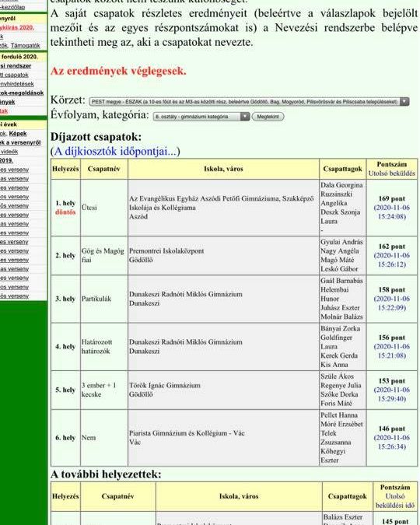Click team member name Gyulai András
Image resolution: width=420 pixels, height=525 pixels.
point(341,242)
